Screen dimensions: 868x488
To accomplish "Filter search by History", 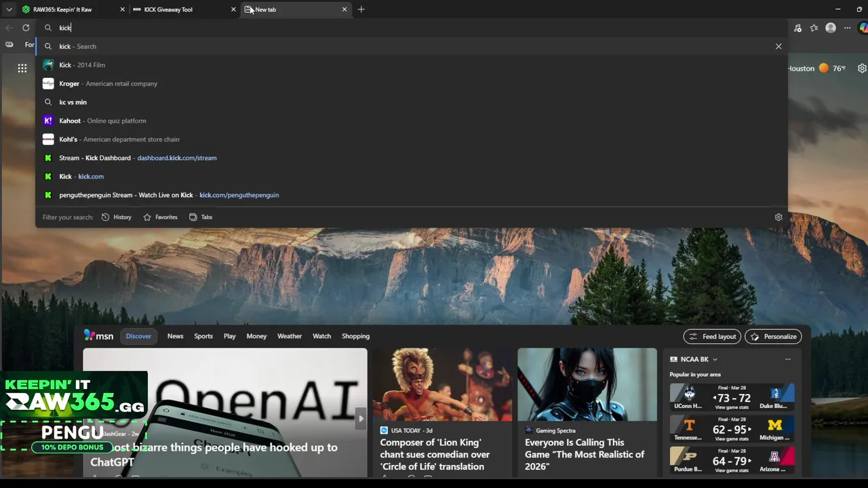I will coord(117,217).
